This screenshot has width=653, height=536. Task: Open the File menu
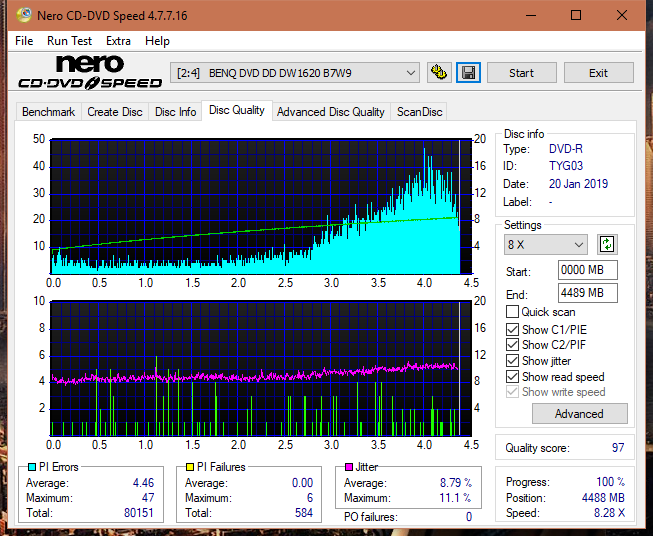[24, 41]
